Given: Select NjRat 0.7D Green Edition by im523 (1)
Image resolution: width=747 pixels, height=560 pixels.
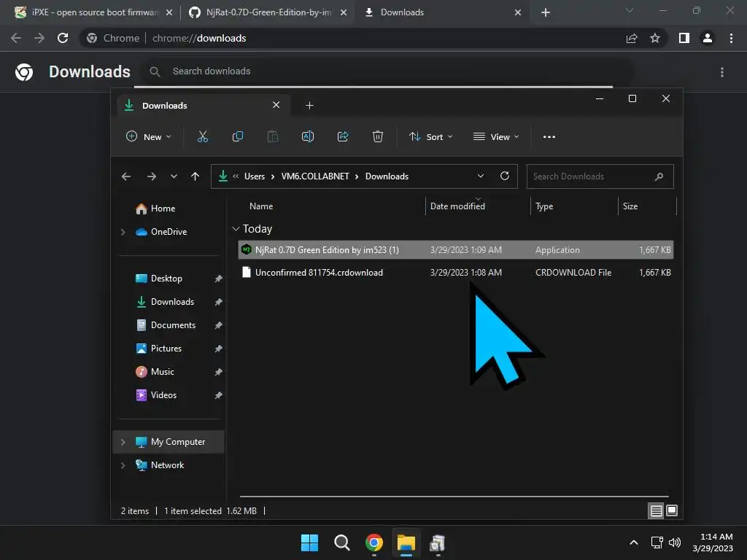Looking at the screenshot, I should point(327,249).
